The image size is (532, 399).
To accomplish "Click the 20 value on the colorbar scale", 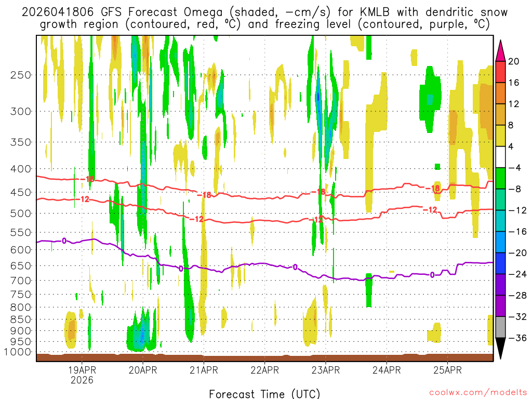I will coord(513,61).
